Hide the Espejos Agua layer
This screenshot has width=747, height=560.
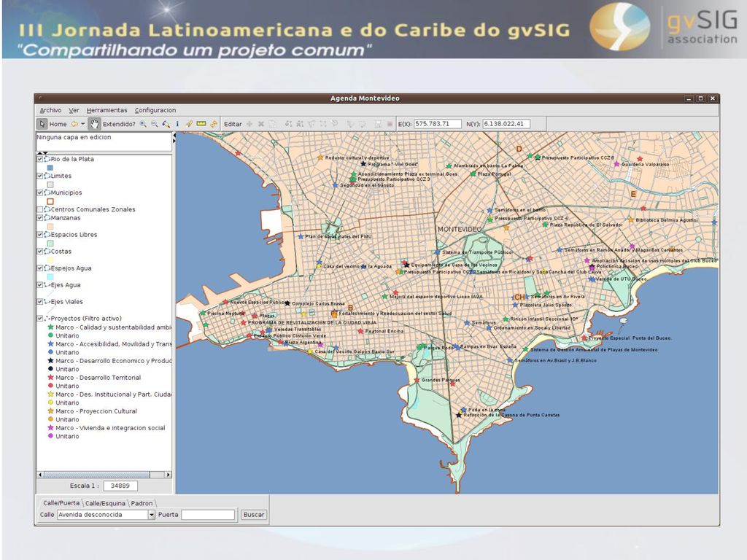pyautogui.click(x=40, y=268)
